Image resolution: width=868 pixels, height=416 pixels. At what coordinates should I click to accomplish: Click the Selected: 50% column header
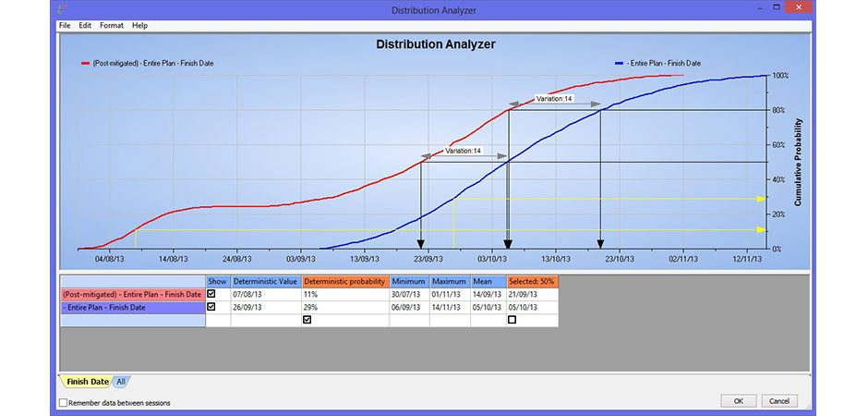click(531, 280)
